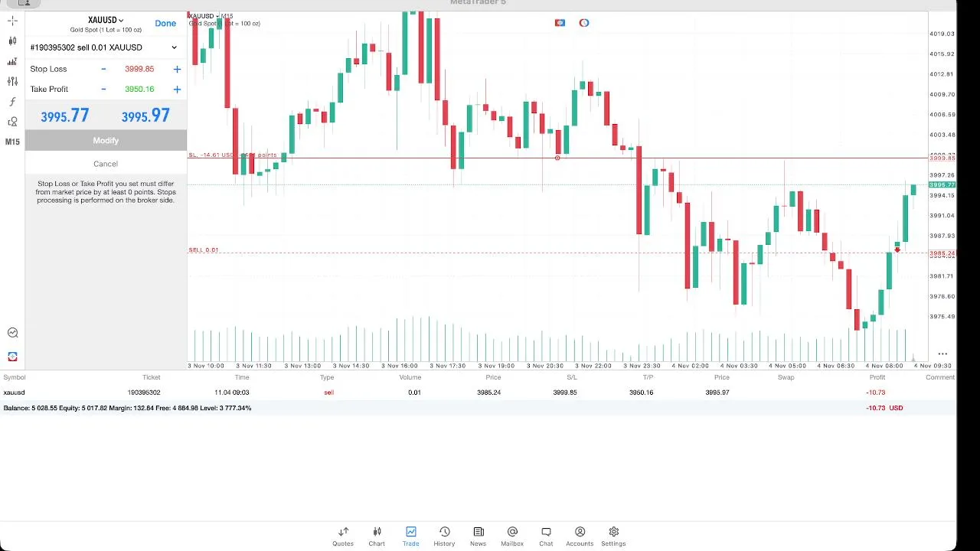Change the M15 timeframe
Screen dimensions: 980x551
pyautogui.click(x=12, y=142)
